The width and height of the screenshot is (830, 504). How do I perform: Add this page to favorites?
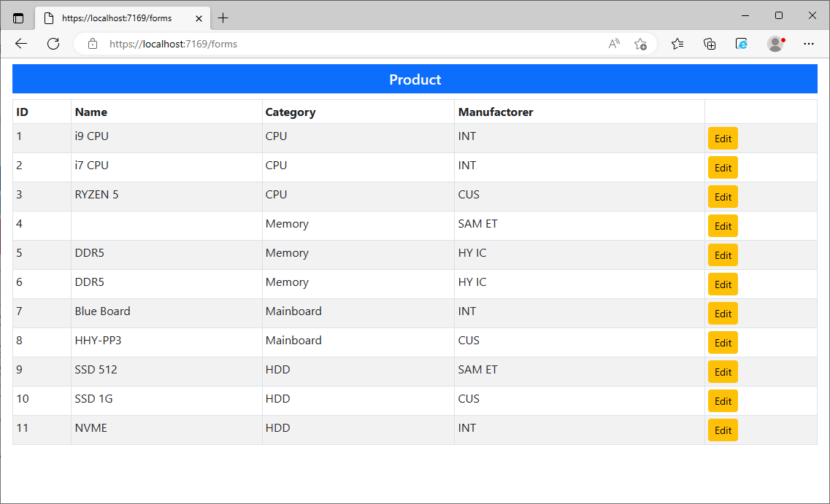point(640,44)
